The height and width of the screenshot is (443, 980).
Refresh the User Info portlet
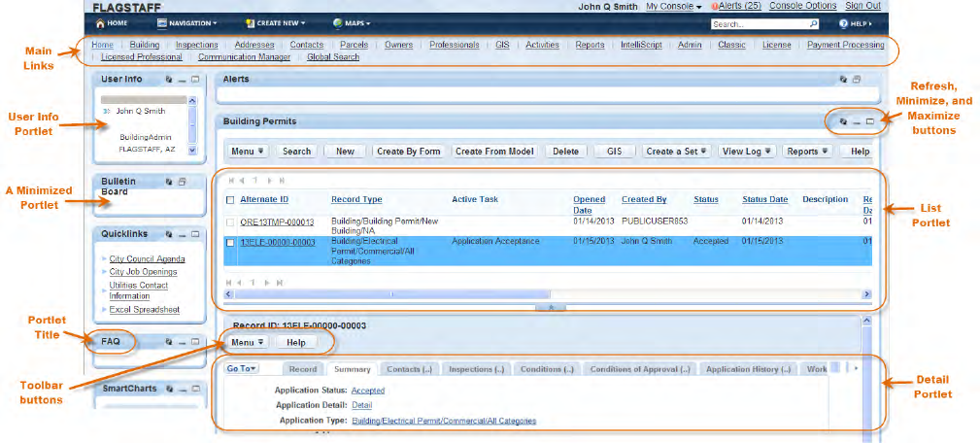[169, 80]
